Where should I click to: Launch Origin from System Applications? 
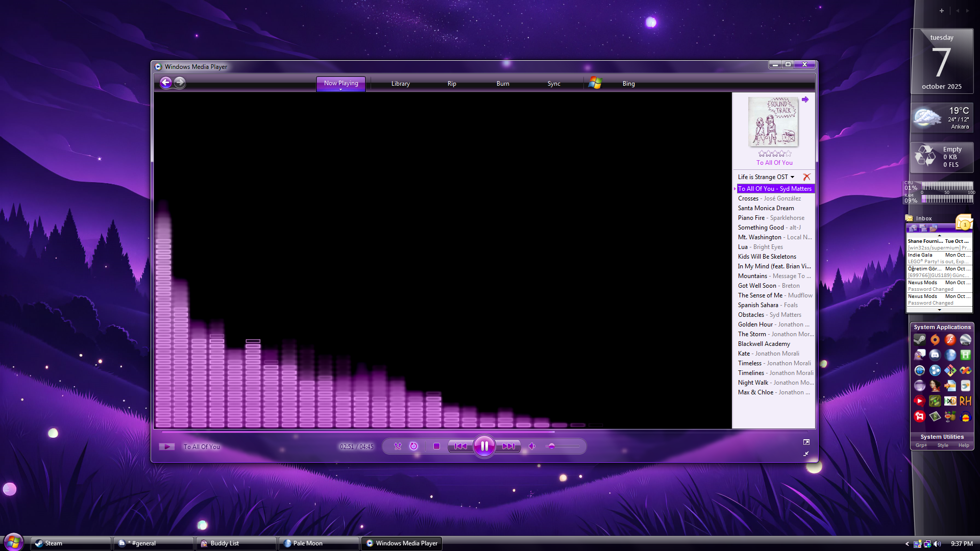tap(935, 340)
